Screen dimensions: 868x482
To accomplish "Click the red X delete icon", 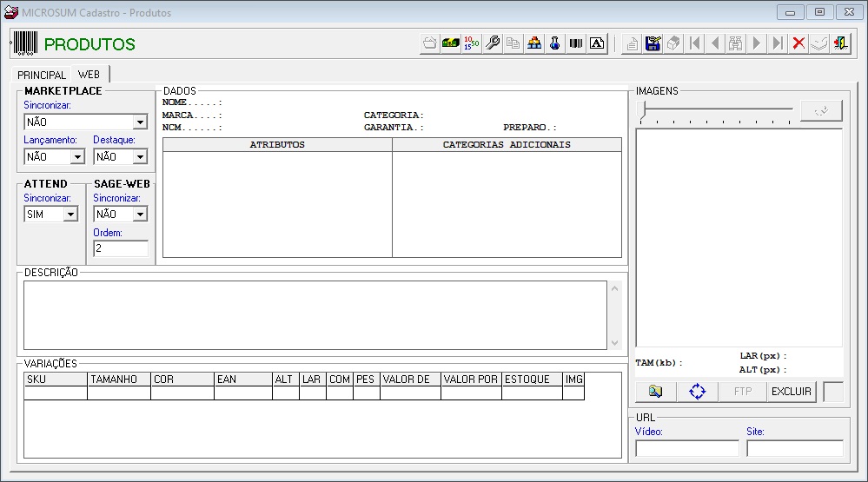I will (798, 43).
